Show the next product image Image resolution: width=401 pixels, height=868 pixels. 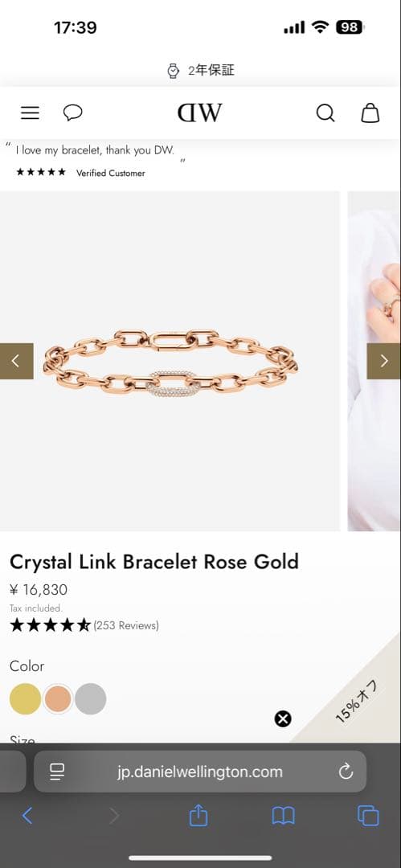point(384,361)
